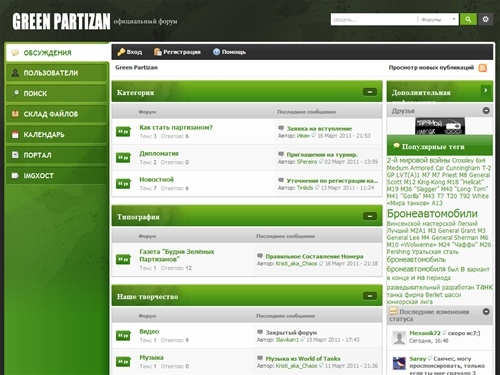This screenshot has height=375, width=500.
Task: Open the Склад файлов tab
Action: (57, 114)
